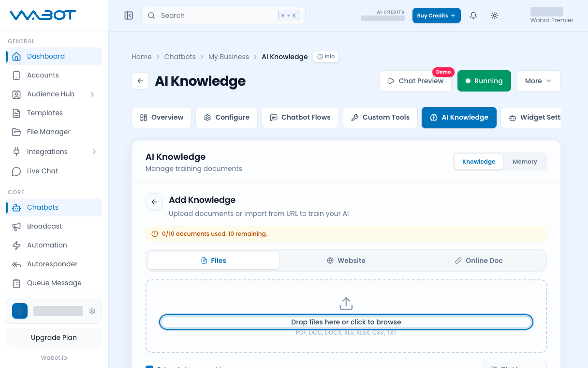Open Live Chat in sidebar
Image resolution: width=588 pixels, height=368 pixels.
pyautogui.click(x=54, y=171)
